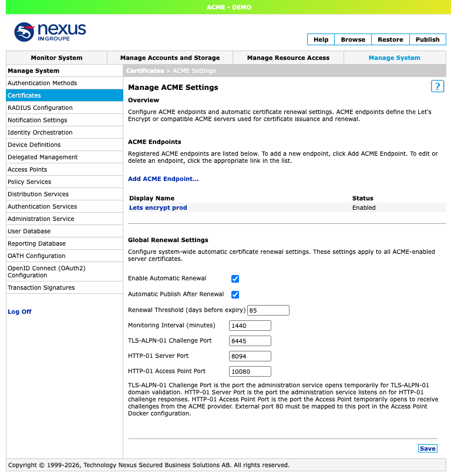This screenshot has width=451, height=476.
Task: Open Access Points sidebar item
Action: tap(65, 169)
